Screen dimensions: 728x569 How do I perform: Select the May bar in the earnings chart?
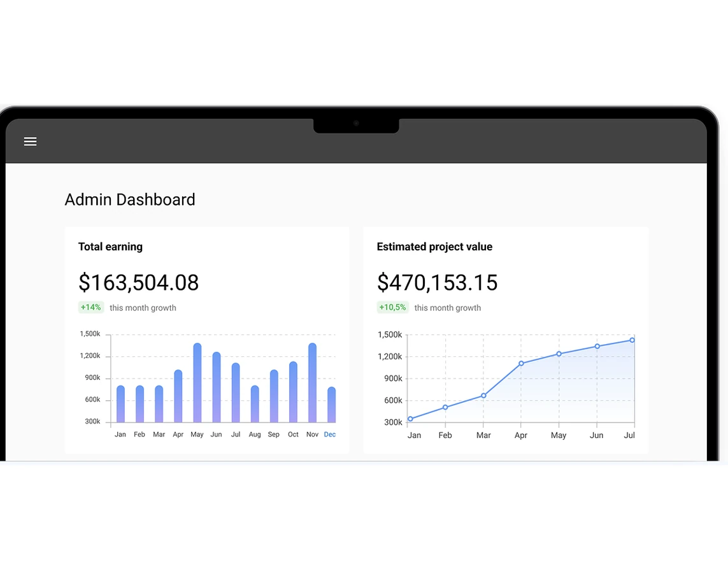(197, 382)
